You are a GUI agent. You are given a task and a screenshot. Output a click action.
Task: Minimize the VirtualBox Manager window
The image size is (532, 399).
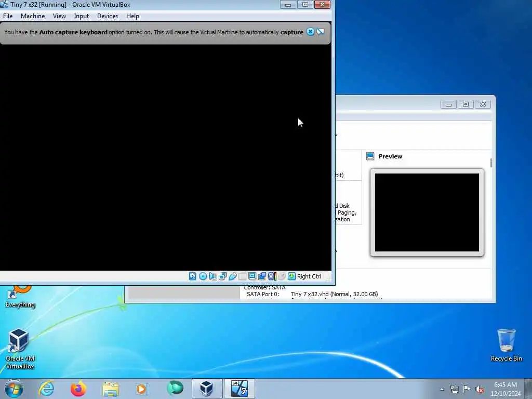tap(448, 104)
